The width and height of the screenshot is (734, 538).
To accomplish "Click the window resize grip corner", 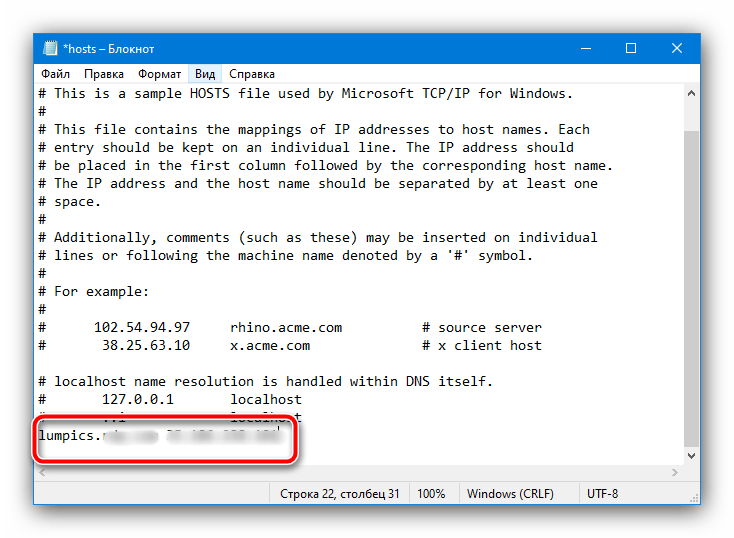I will (x=695, y=498).
